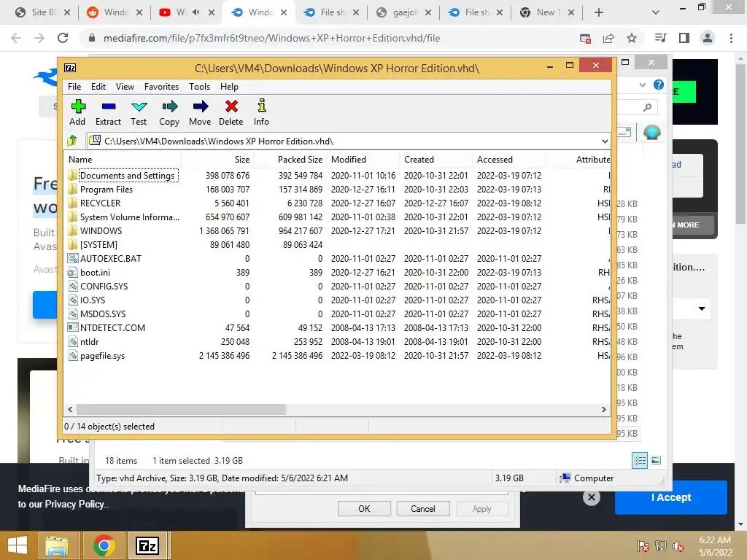Click the Chrome address bar URL

point(271,38)
